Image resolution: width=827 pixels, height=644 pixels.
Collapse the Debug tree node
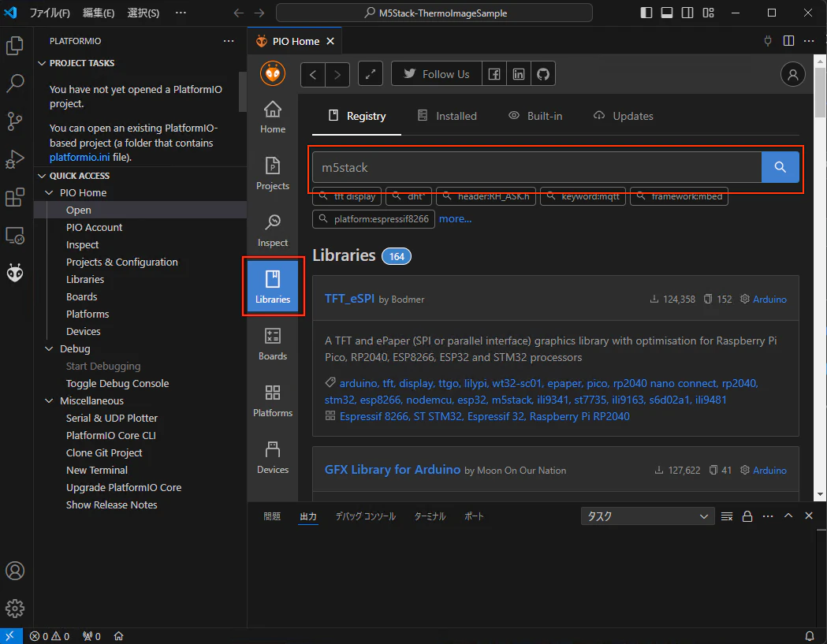[49, 349]
